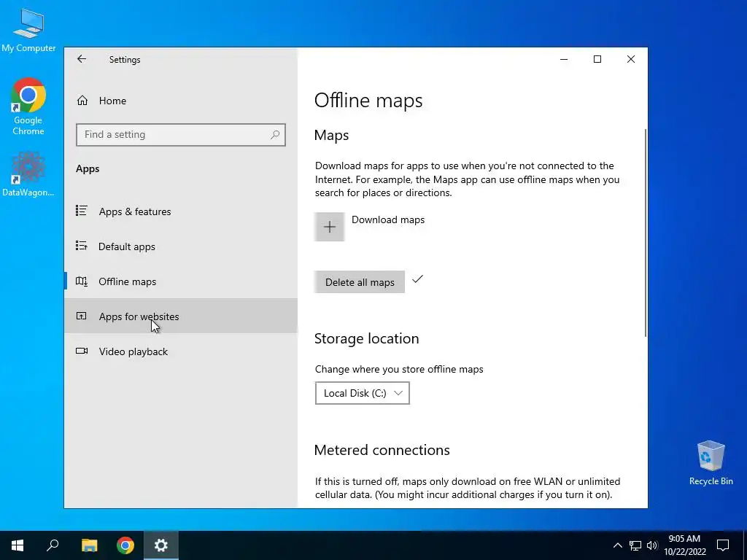Open the Windows Start menu
747x560 pixels.
click(18, 545)
